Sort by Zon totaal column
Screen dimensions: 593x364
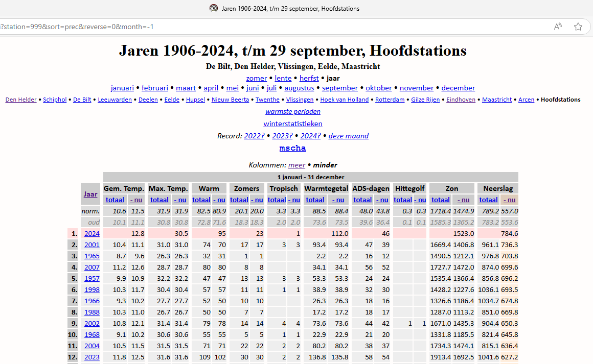click(440, 200)
